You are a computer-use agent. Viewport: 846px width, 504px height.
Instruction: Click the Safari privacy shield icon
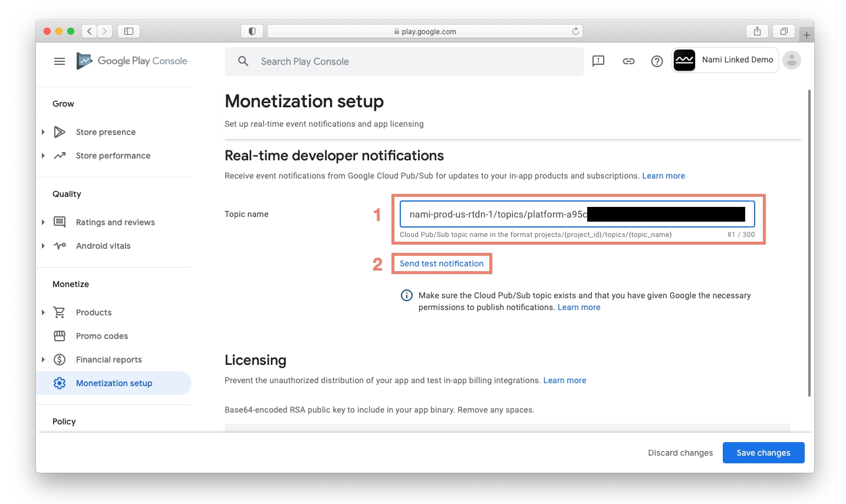[252, 31]
